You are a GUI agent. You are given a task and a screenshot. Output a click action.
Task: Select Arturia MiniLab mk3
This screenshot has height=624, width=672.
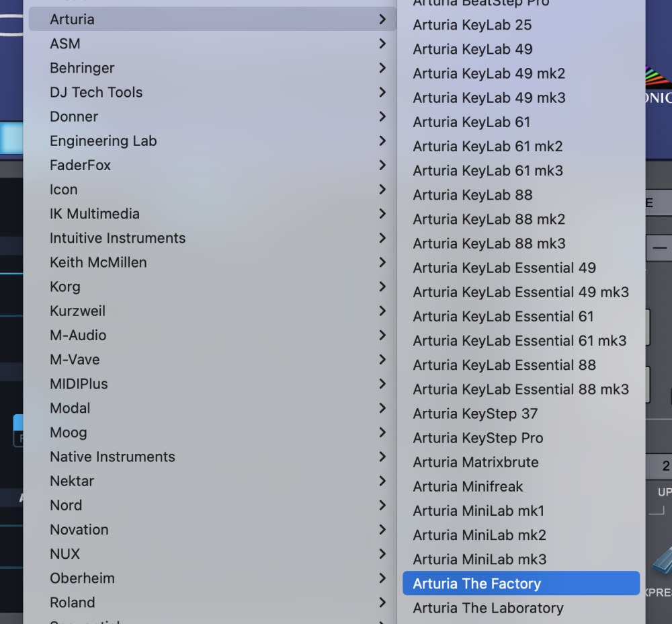click(x=521, y=559)
